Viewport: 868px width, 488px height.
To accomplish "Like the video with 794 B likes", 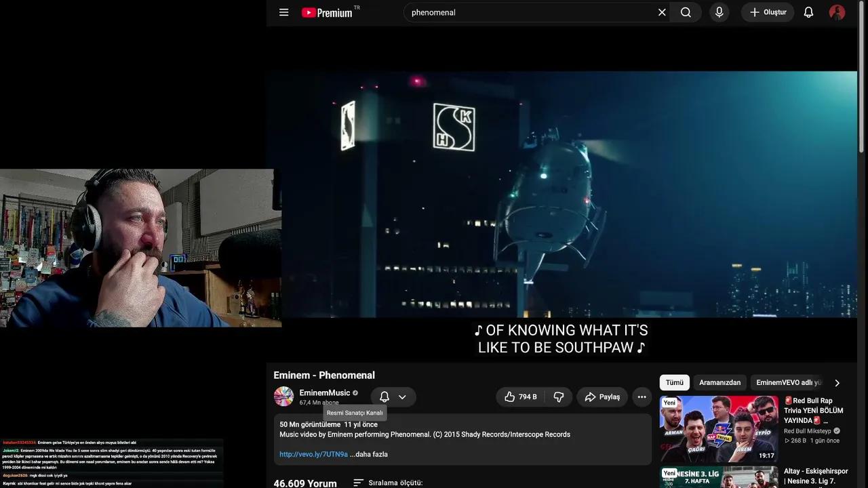I will 519,396.
